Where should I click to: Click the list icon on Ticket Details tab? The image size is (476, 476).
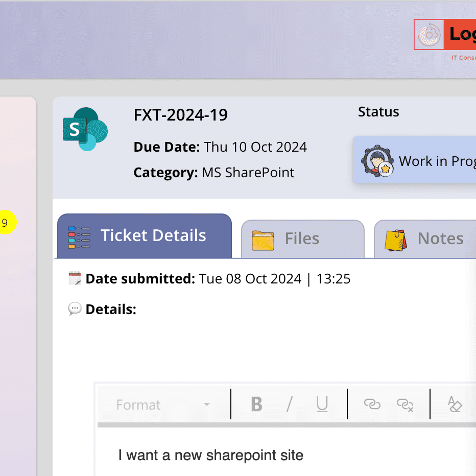point(79,237)
